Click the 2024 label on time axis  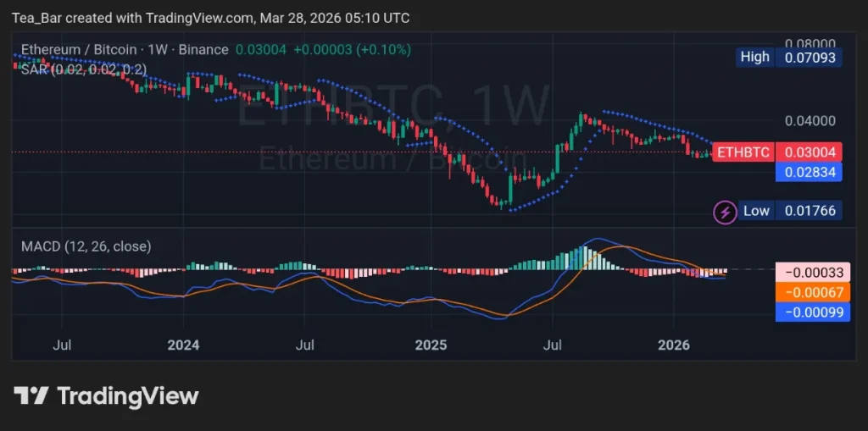tap(183, 345)
